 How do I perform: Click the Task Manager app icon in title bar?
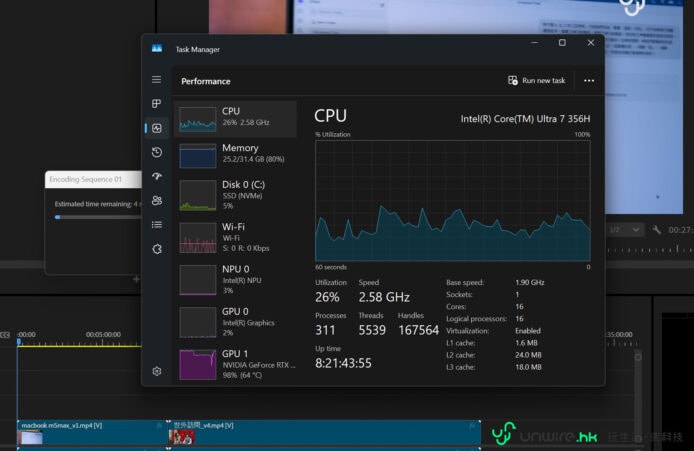coord(157,49)
